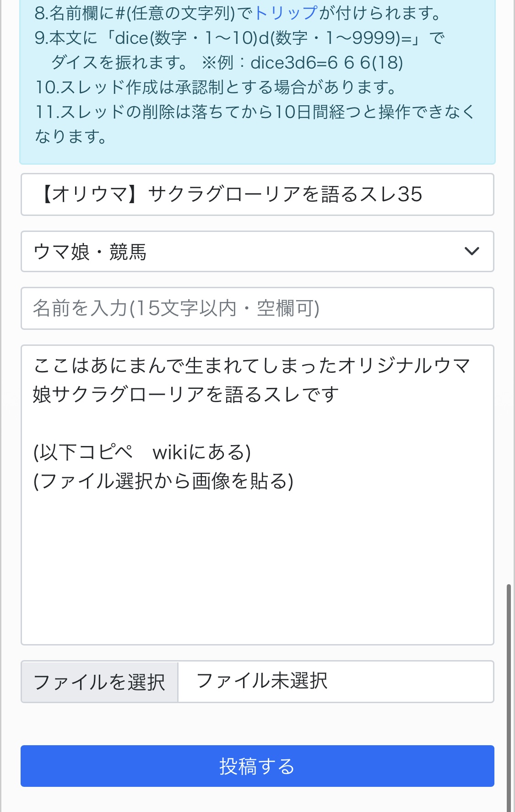Click the empty area of the body textarea

point(257,572)
